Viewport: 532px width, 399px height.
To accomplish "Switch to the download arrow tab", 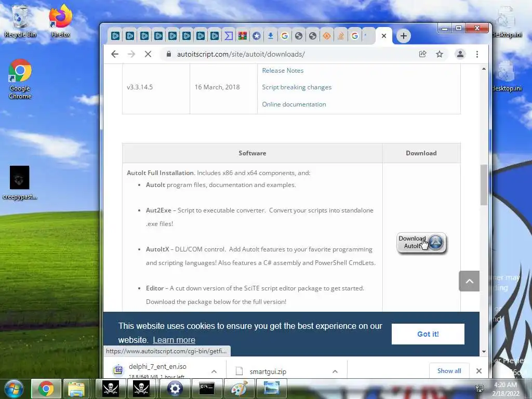I will pos(270,36).
